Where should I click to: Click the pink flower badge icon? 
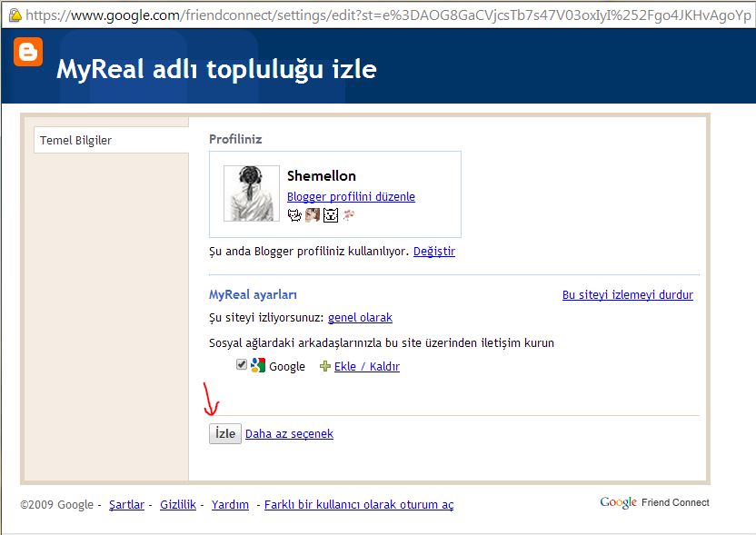tap(348, 215)
